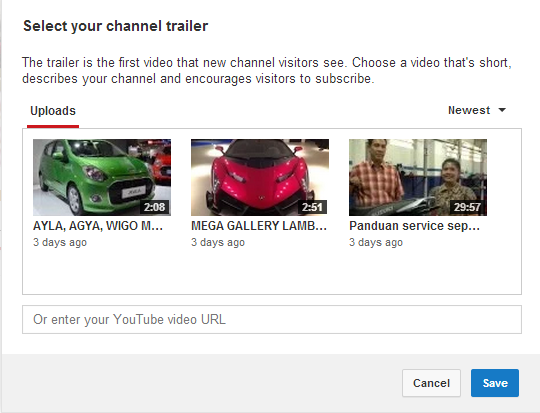Click the 'Select your channel trailer' heading
The height and width of the screenshot is (413, 540).
coord(116,26)
